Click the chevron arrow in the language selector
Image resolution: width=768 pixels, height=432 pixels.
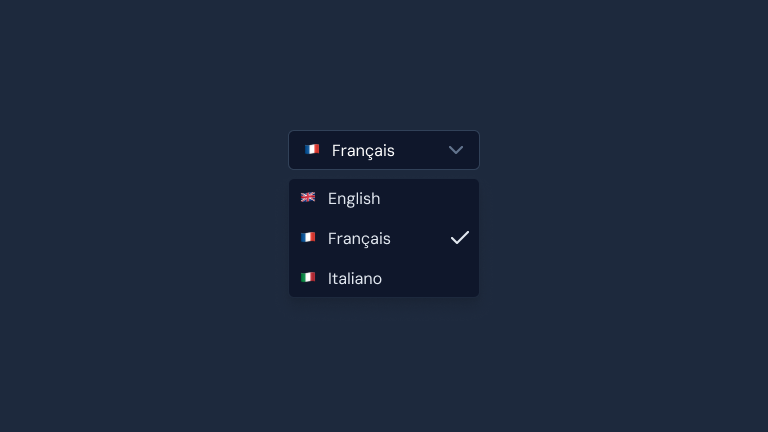click(456, 150)
